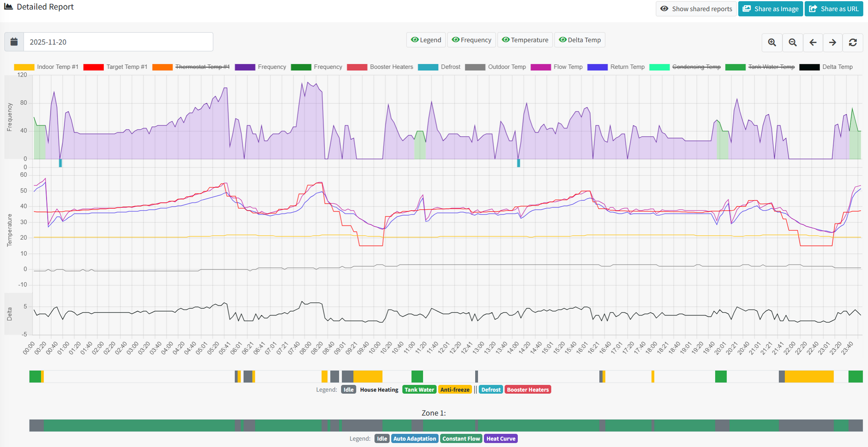Open the calendar date picker icon
The width and height of the screenshot is (868, 447).
14,42
